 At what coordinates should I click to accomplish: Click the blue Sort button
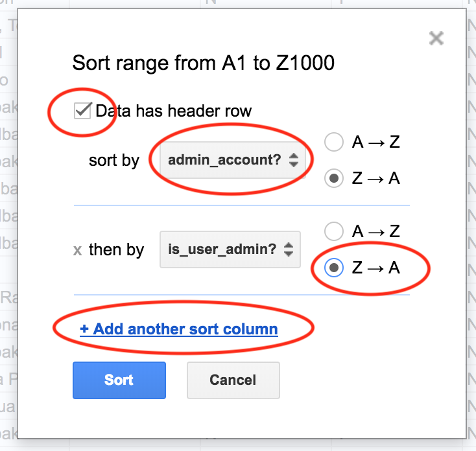[119, 380]
